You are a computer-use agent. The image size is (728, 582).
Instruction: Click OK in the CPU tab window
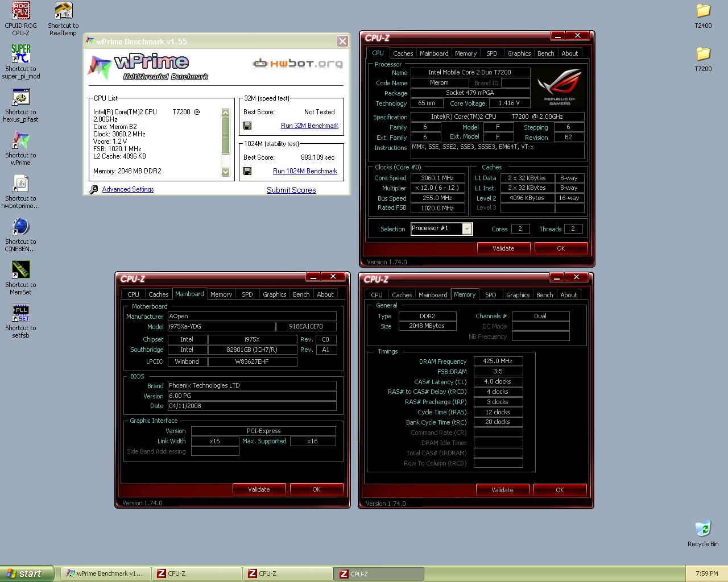tap(561, 248)
